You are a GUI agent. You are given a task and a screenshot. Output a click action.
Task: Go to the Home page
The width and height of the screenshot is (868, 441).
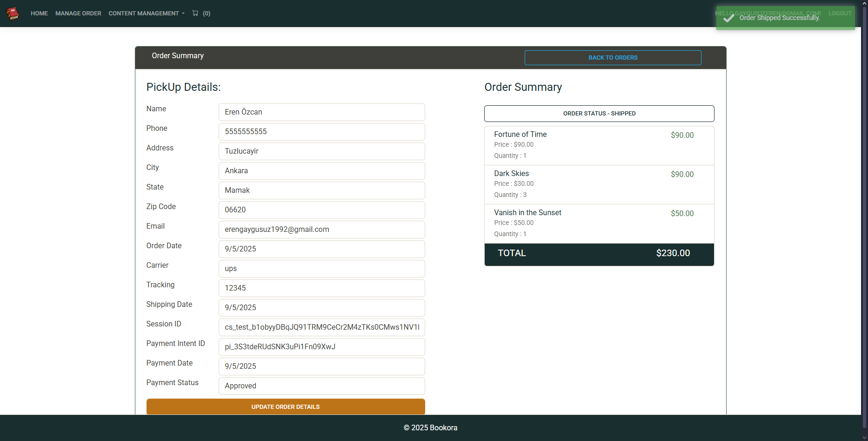point(39,14)
